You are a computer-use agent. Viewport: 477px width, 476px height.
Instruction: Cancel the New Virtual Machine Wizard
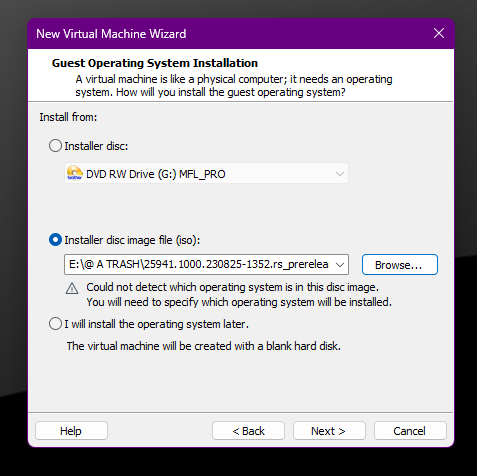tap(410, 431)
